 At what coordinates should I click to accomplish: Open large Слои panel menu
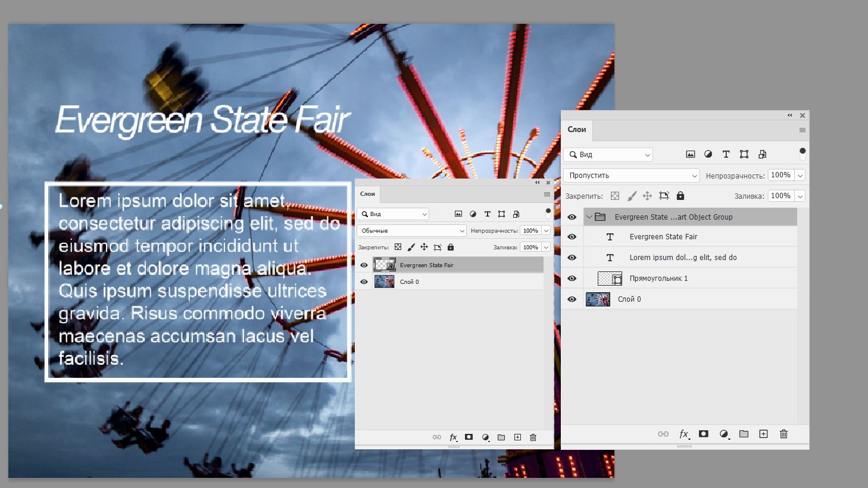click(802, 130)
